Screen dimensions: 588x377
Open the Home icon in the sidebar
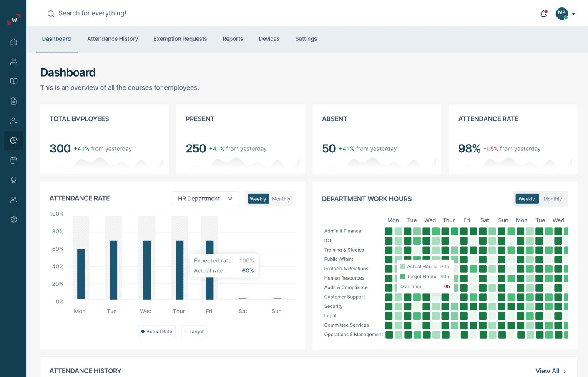tap(13, 42)
